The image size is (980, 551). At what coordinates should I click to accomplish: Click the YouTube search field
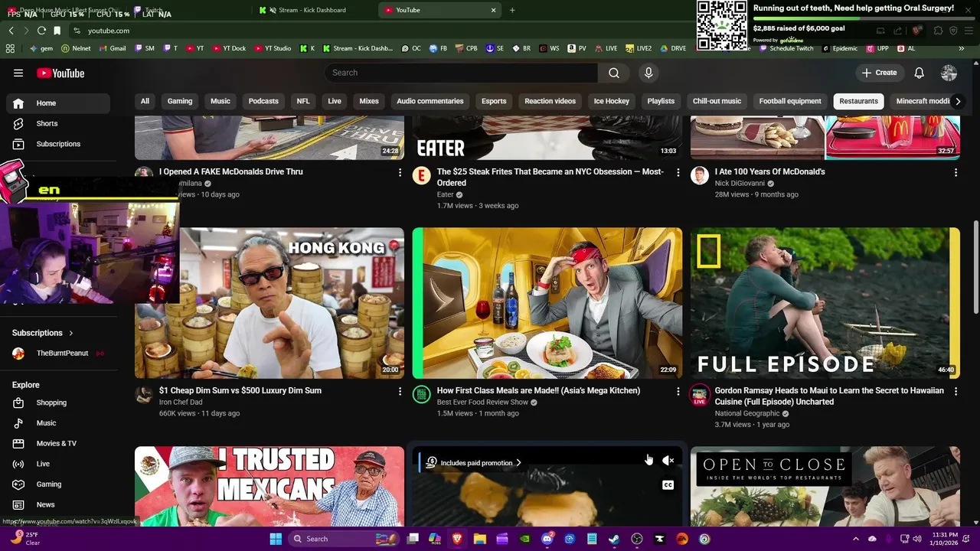pos(461,73)
